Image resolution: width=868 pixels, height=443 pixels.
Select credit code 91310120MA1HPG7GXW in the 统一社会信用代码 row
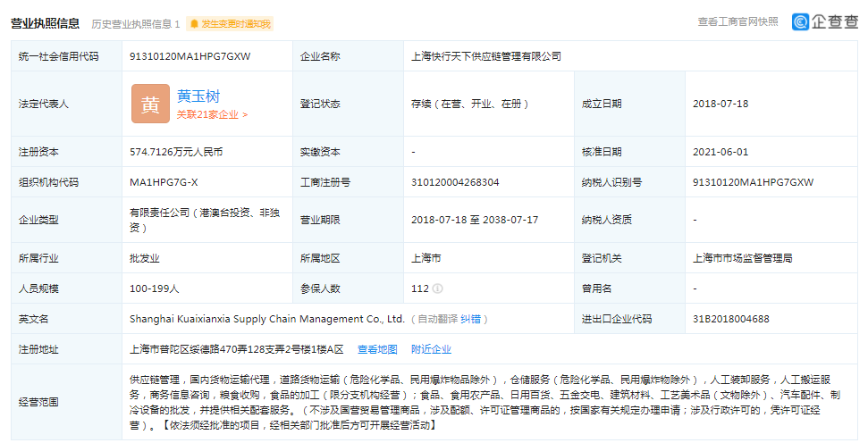tap(190, 56)
